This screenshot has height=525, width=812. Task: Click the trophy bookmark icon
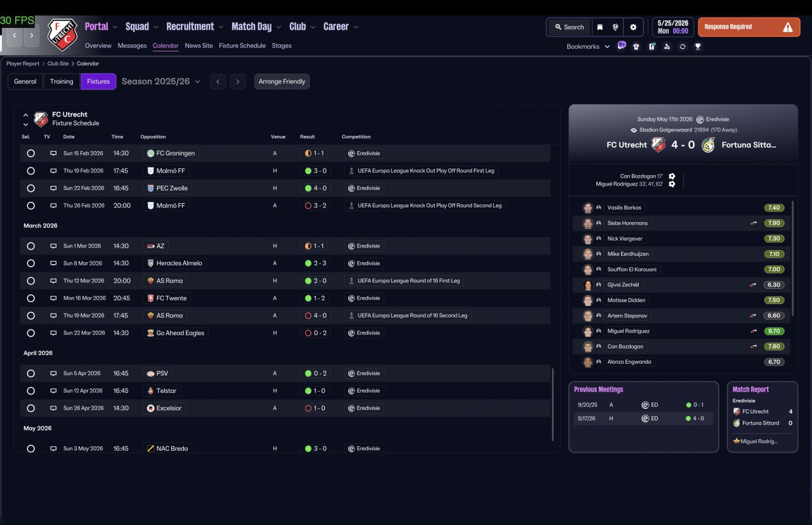(x=698, y=46)
